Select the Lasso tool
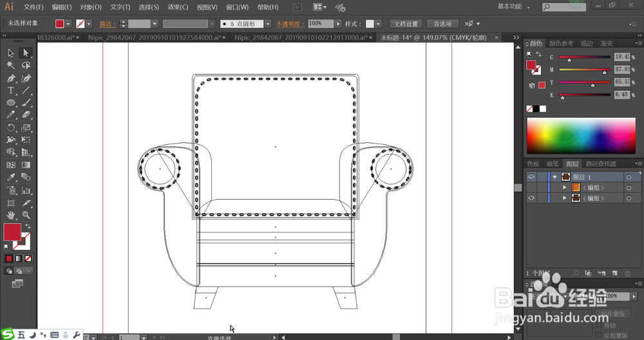Screen dimensions: 644x340 (26, 65)
